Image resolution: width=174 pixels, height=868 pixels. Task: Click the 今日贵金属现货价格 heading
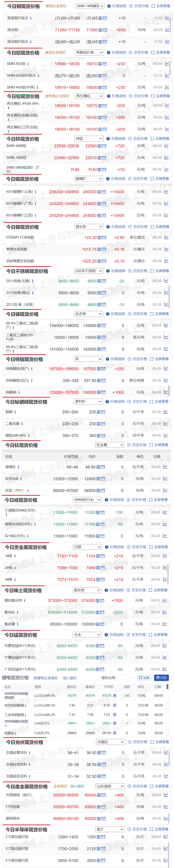tap(26, 547)
